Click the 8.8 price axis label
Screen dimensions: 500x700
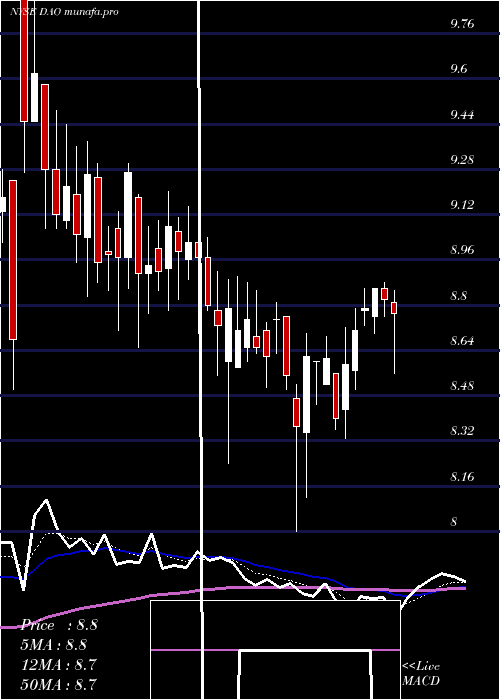pos(459,296)
